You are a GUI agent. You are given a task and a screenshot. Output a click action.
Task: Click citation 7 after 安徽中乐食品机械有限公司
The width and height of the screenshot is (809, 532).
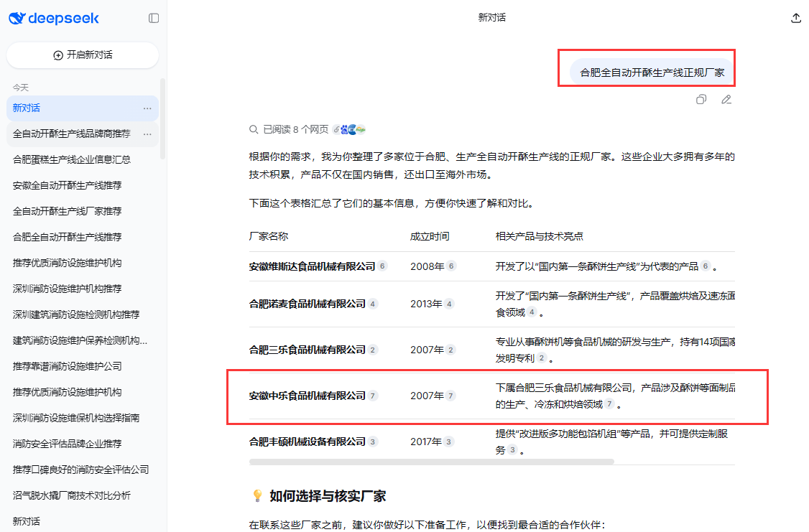[373, 396]
